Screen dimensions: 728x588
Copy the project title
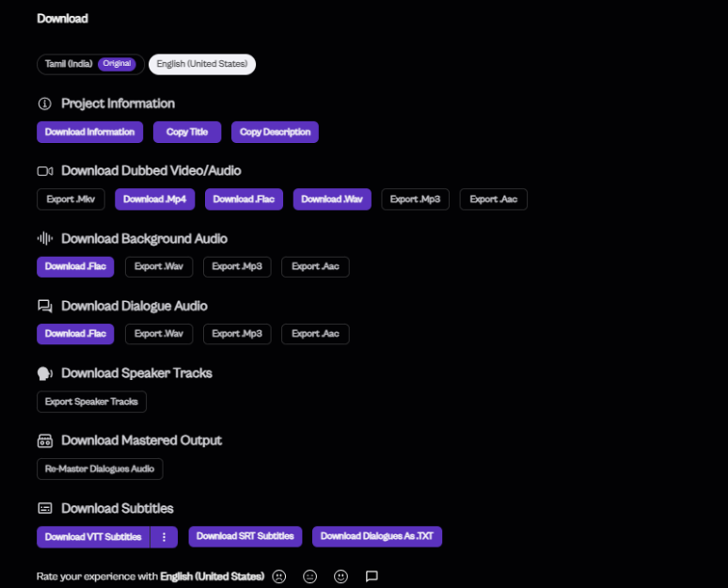pos(187,132)
